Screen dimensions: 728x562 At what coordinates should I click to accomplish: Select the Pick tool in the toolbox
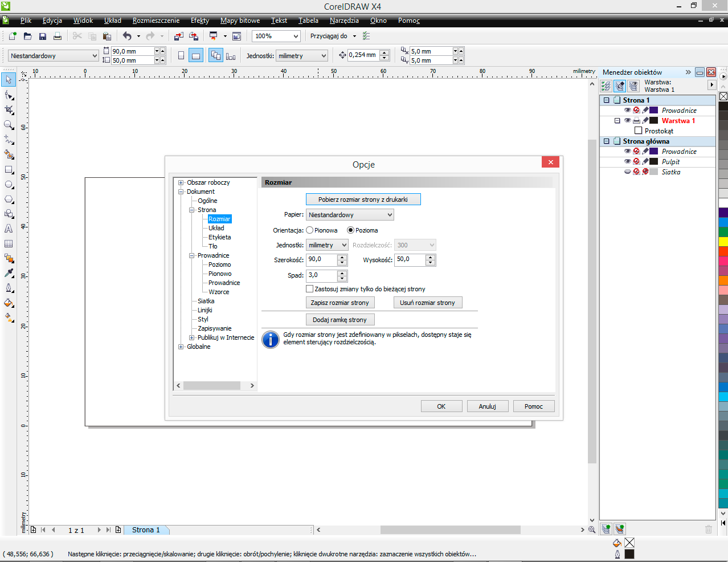point(9,80)
